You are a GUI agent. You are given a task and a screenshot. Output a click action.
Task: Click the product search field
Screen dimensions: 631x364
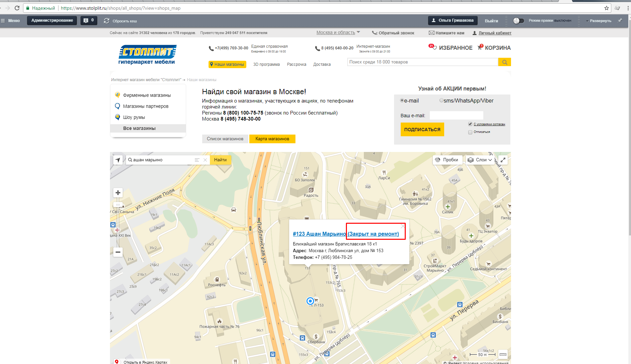pyautogui.click(x=422, y=62)
